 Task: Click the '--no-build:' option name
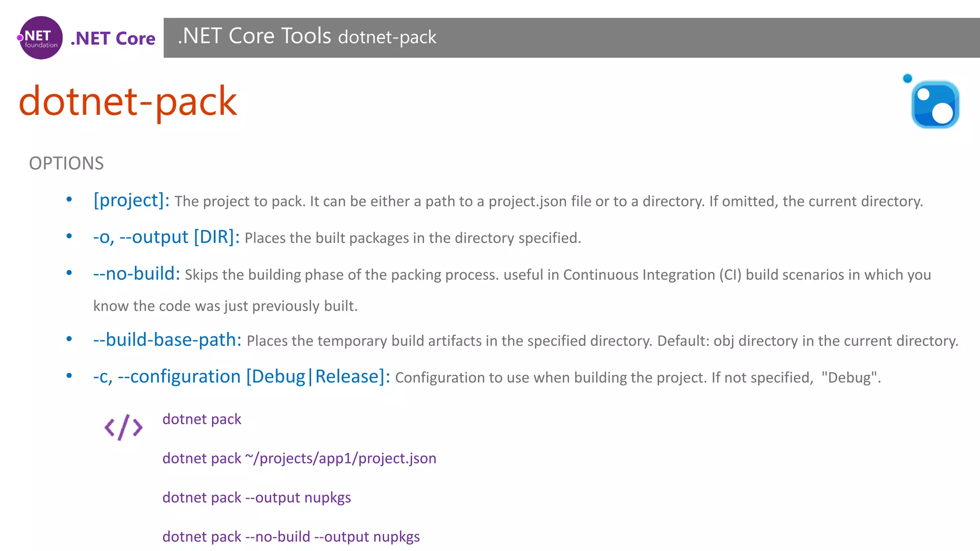(x=136, y=274)
